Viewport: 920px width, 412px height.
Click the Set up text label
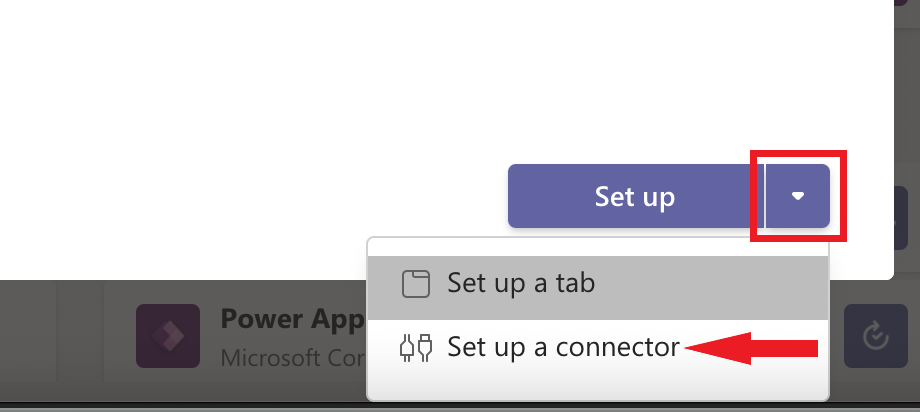[x=635, y=196]
